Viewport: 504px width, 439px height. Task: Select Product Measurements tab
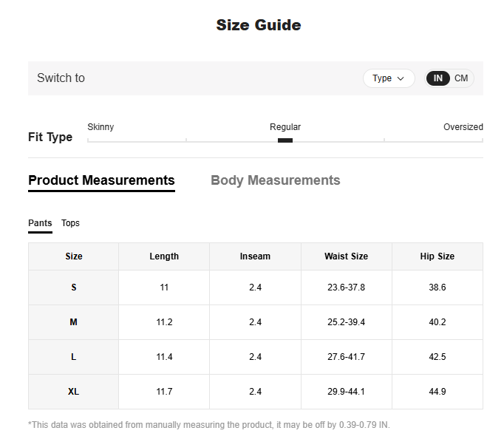coord(101,180)
